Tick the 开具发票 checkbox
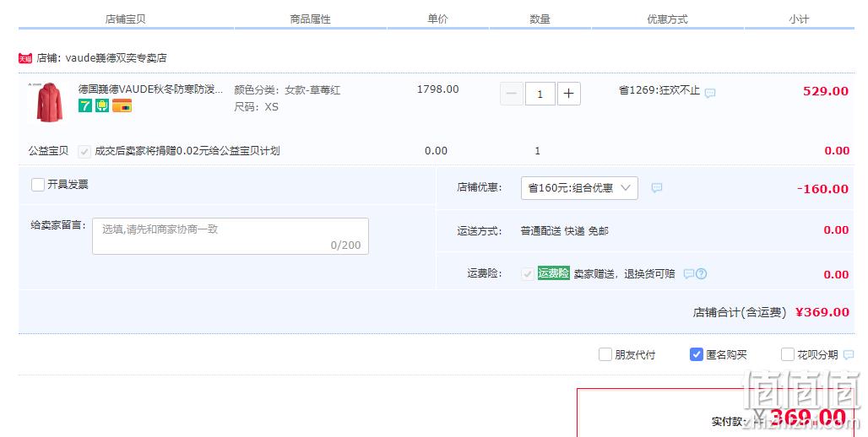 coord(38,184)
